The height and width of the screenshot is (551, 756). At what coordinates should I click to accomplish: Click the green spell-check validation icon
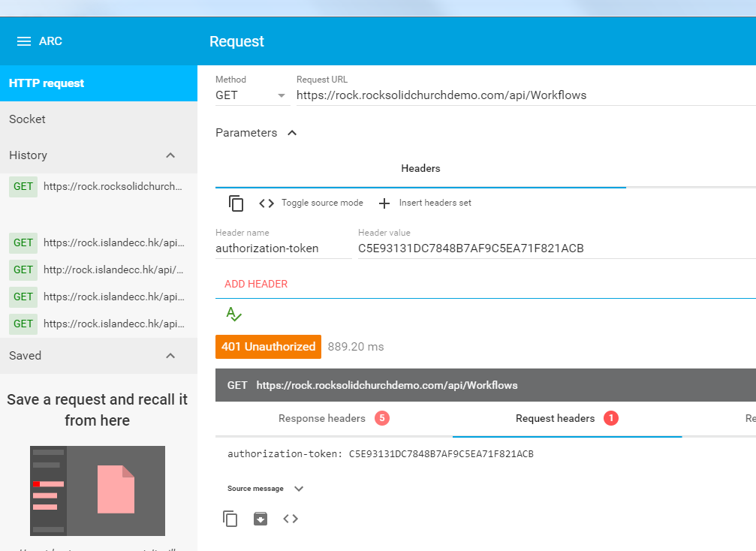[233, 315]
